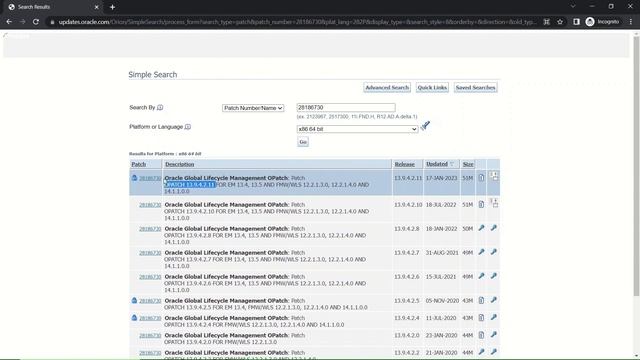This screenshot has width=640, height=360.
Task: Click the 31-AUG-2021 updated date
Action: (x=442, y=253)
